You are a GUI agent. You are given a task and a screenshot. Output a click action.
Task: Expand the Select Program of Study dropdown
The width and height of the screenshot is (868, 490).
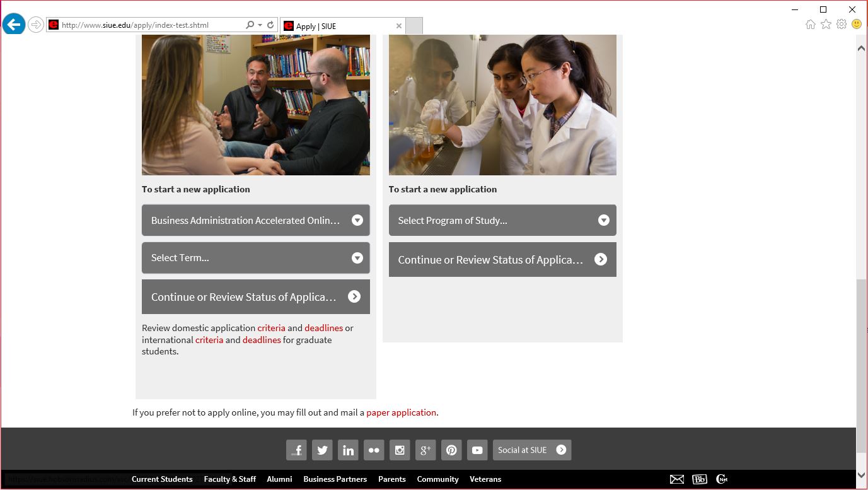click(502, 220)
